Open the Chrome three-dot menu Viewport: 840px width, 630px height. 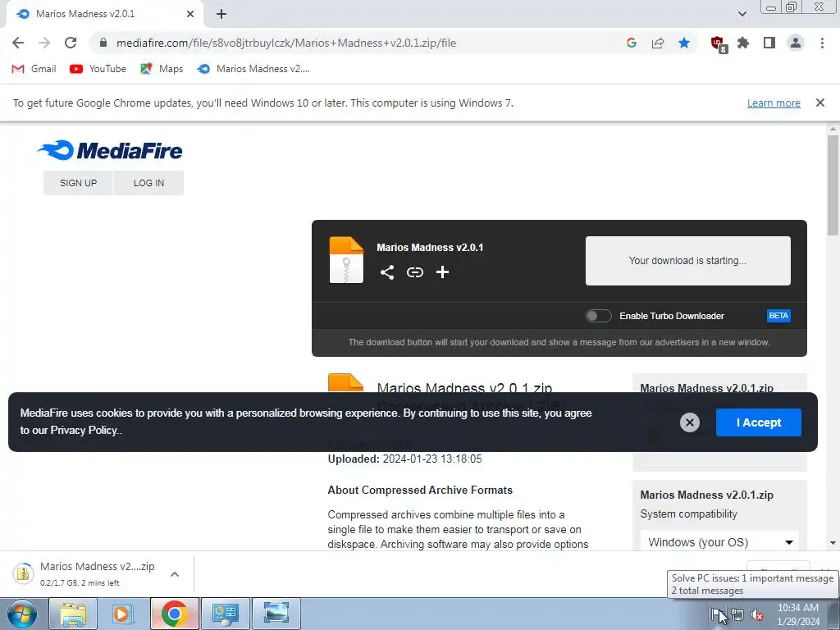pyautogui.click(x=822, y=43)
